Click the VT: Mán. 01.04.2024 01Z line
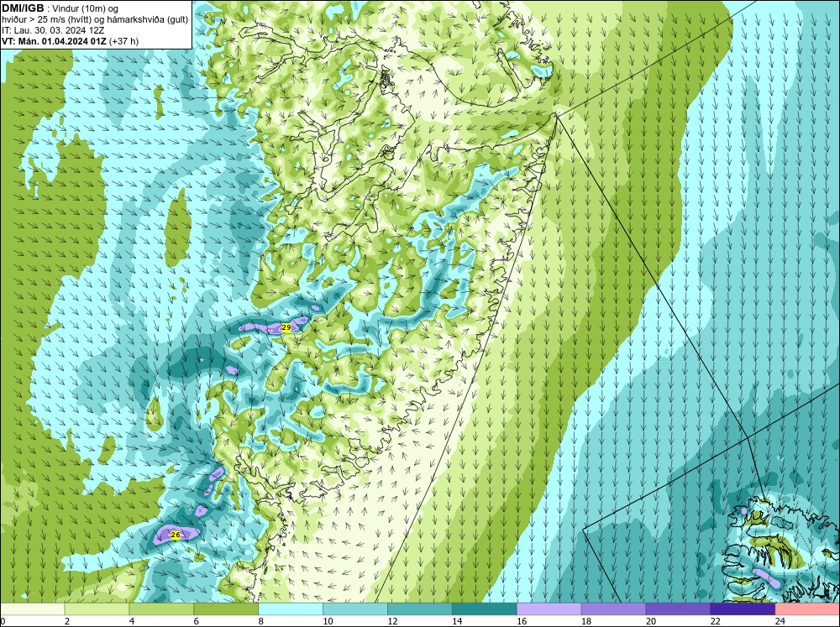Image resolution: width=840 pixels, height=627 pixels. click(x=70, y=40)
